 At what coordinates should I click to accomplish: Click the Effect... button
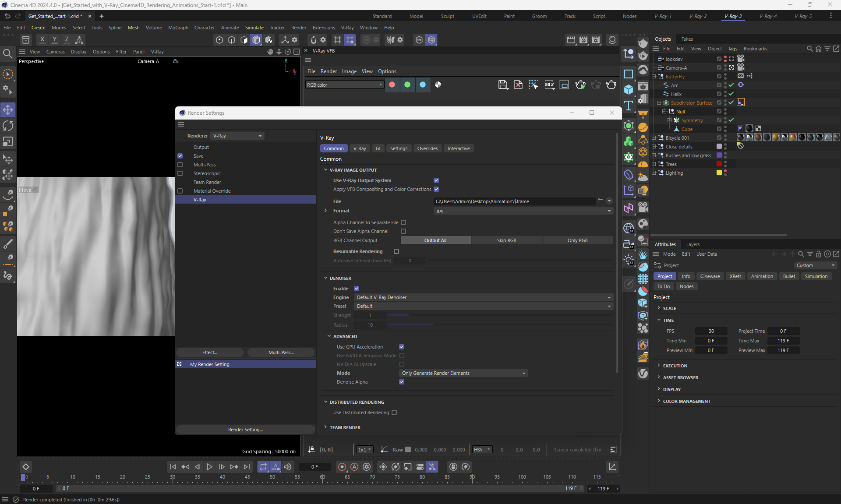click(x=210, y=352)
